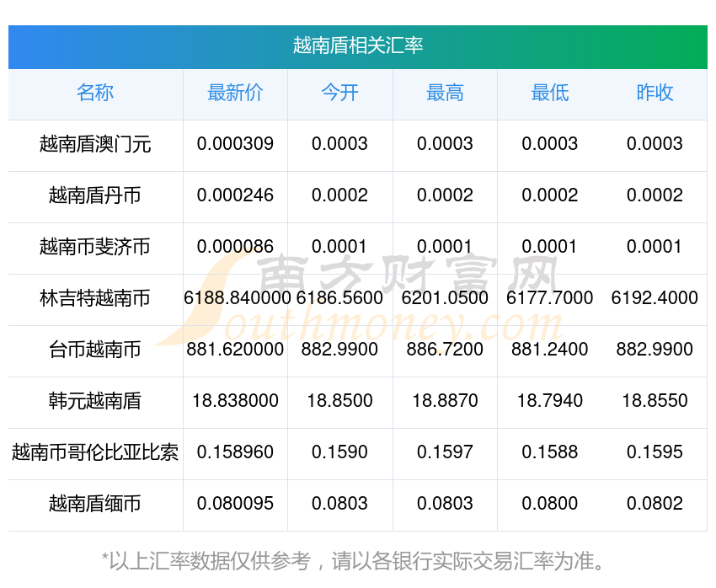716x588 pixels.
Task: Click the 0.0800 low value
Action: [x=550, y=504]
